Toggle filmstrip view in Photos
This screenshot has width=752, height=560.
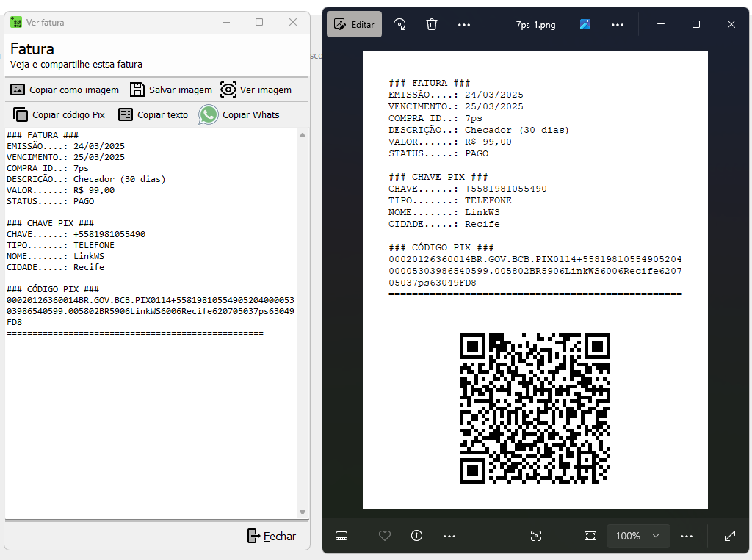pyautogui.click(x=341, y=536)
